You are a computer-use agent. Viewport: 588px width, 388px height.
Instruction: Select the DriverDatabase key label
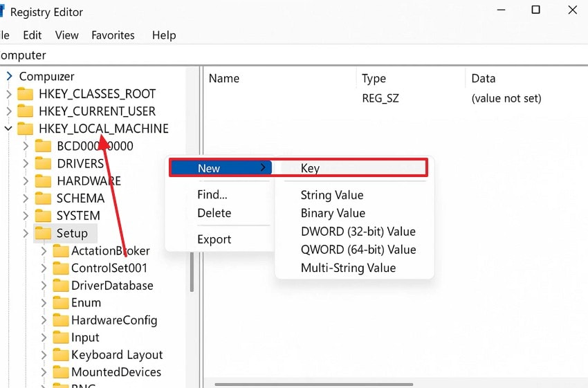[112, 286]
